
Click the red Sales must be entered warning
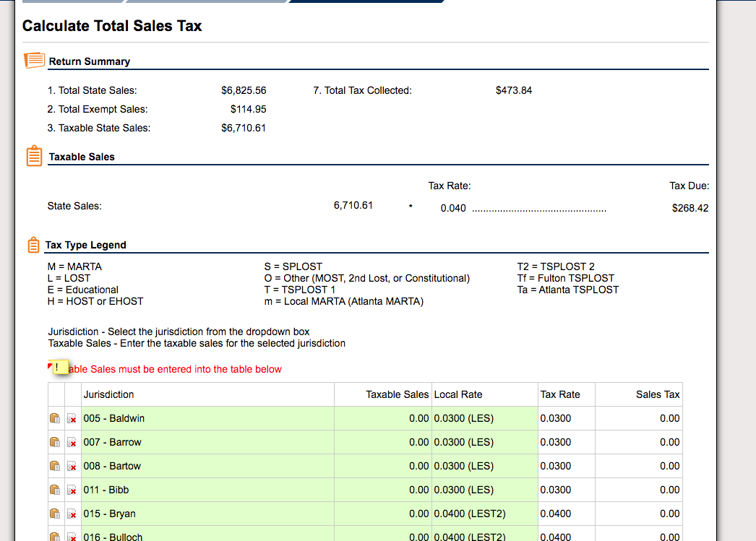point(174,369)
